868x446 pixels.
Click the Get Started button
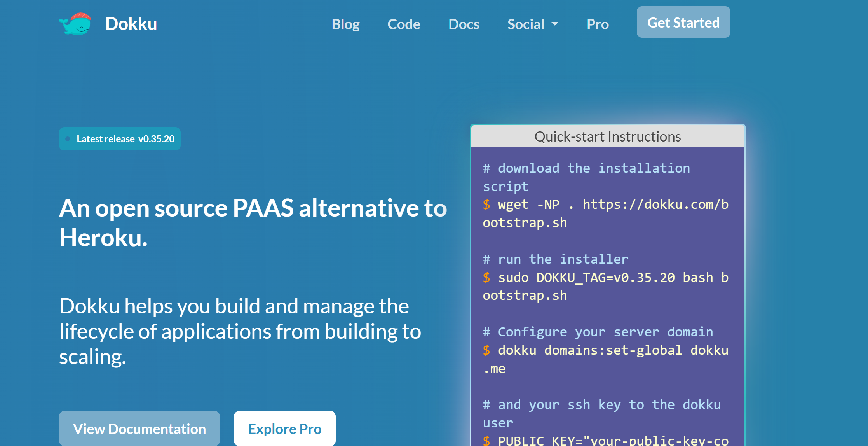683,22
